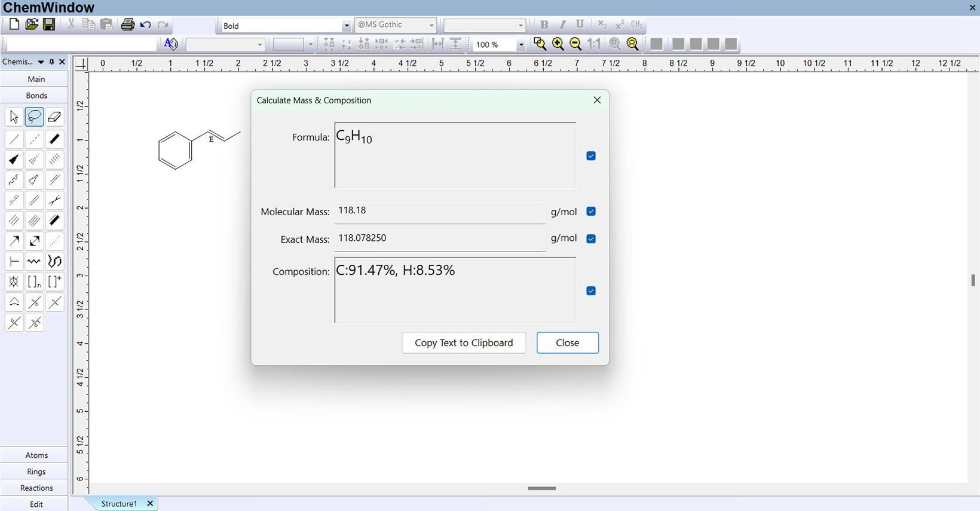Click the Exact Mass value field
The width and height of the screenshot is (980, 511).
coord(440,238)
